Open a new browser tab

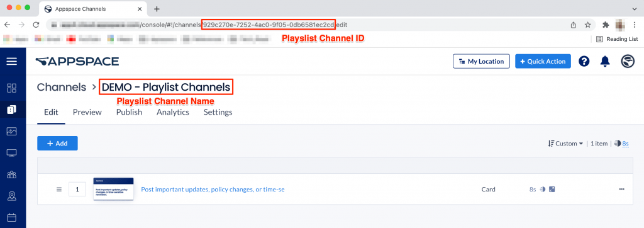tap(157, 9)
